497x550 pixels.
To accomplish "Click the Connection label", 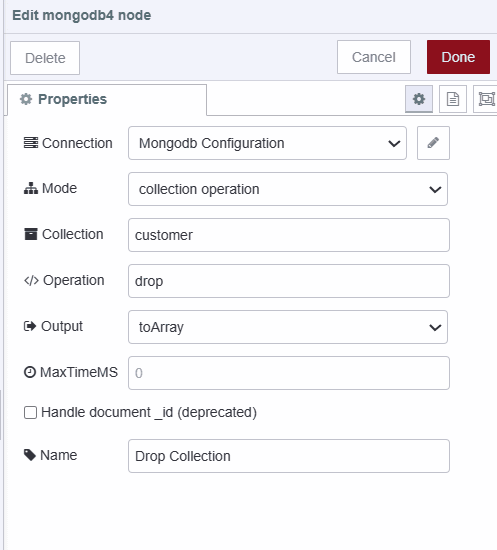I will (x=77, y=143).
